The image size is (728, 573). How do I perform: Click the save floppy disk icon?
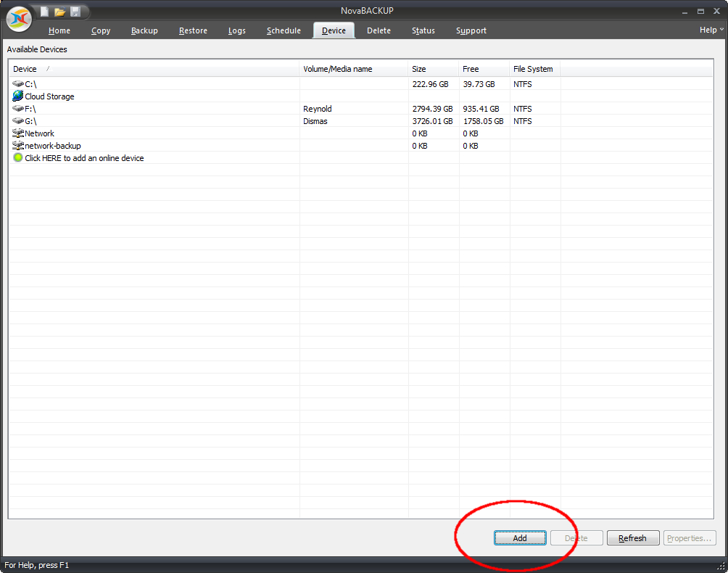pyautogui.click(x=75, y=12)
